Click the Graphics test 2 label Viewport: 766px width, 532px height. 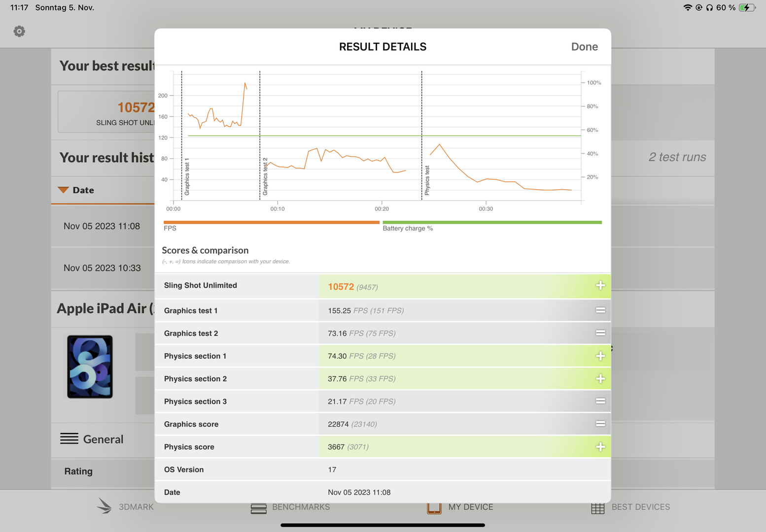(x=191, y=333)
